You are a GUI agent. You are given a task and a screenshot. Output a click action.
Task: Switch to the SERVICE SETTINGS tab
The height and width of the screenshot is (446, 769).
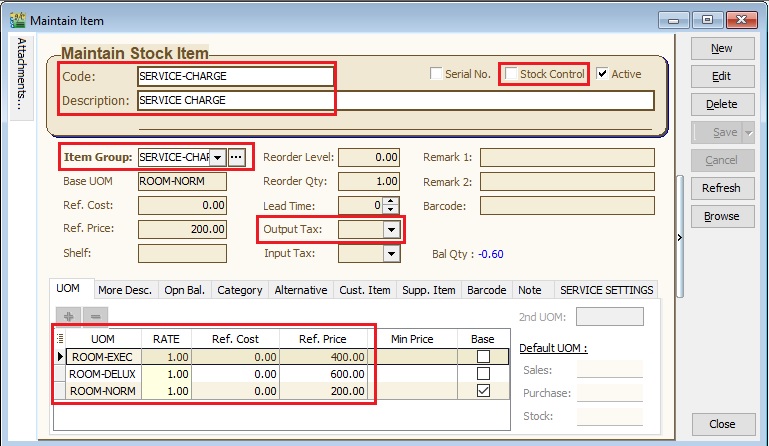pyautogui.click(x=606, y=290)
